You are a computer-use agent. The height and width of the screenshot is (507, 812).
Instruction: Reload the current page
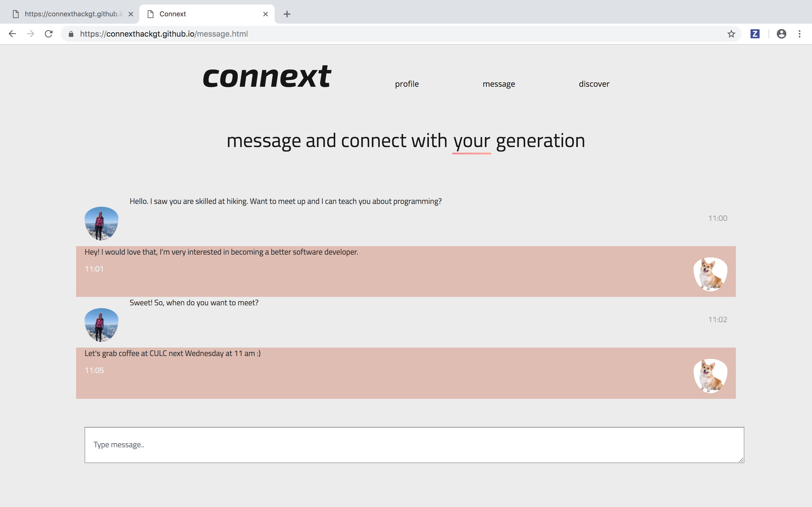click(x=49, y=34)
